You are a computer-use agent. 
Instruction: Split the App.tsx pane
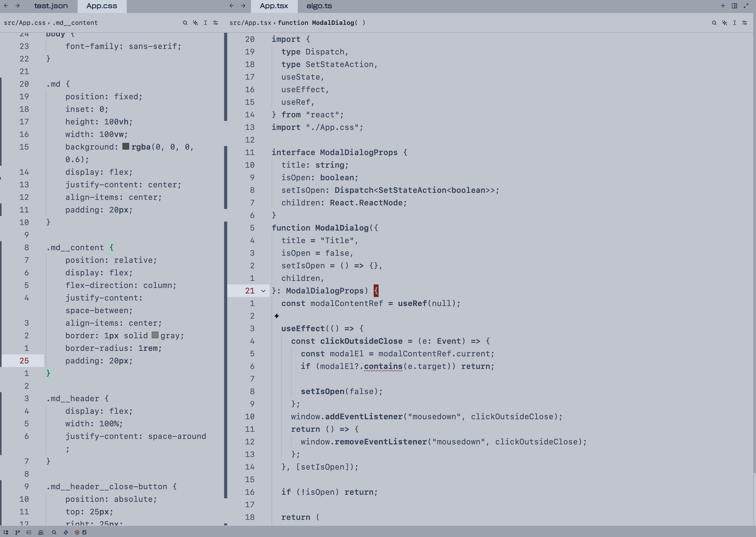click(x=735, y=6)
